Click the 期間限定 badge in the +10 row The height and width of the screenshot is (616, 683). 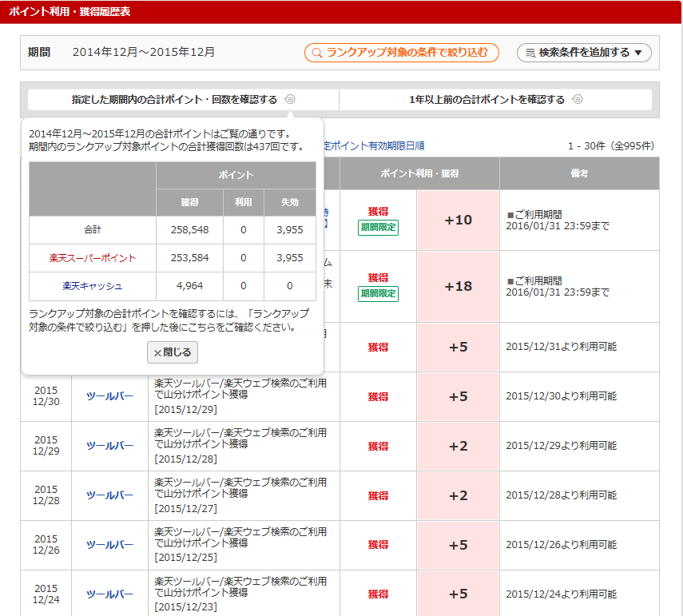(378, 228)
